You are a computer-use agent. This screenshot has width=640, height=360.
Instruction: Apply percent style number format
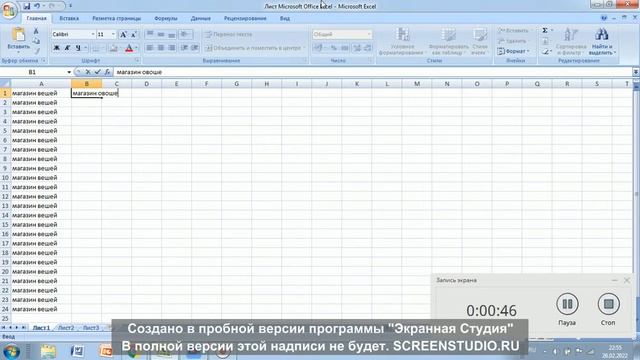click(334, 48)
